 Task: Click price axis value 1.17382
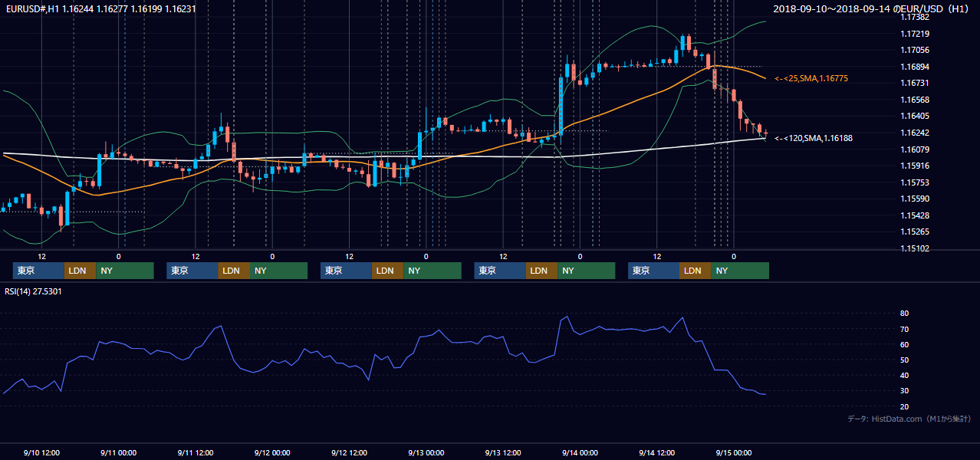(915, 17)
